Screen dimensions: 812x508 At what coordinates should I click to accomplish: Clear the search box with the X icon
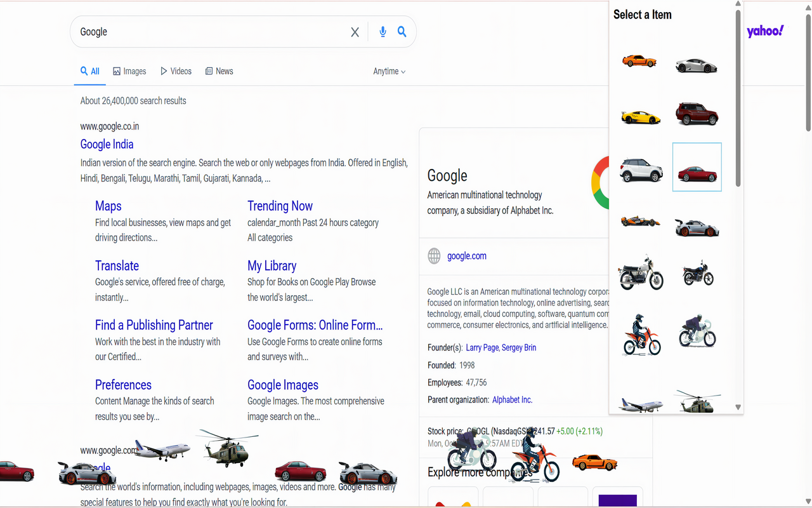pyautogui.click(x=355, y=32)
